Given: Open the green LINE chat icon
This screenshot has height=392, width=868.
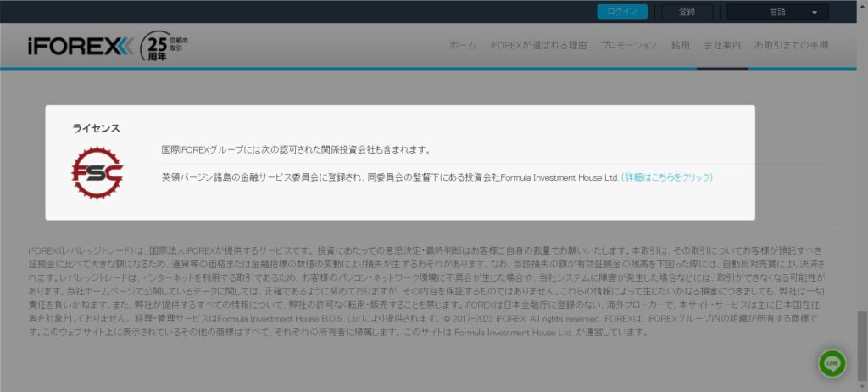Looking at the screenshot, I should click(832, 364).
